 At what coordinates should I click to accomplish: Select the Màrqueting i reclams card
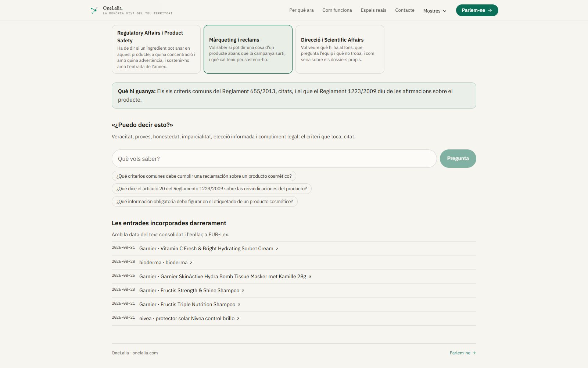tap(248, 49)
